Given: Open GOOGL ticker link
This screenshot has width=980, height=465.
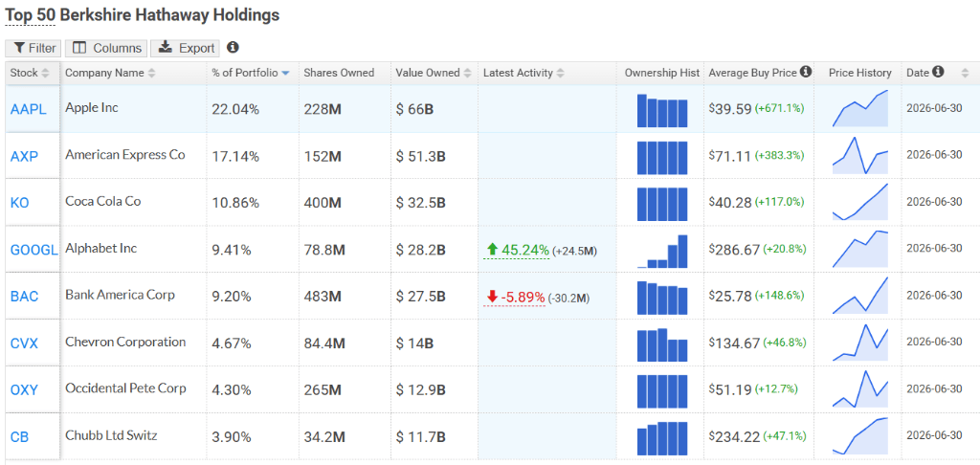Looking at the screenshot, I should pos(34,250).
